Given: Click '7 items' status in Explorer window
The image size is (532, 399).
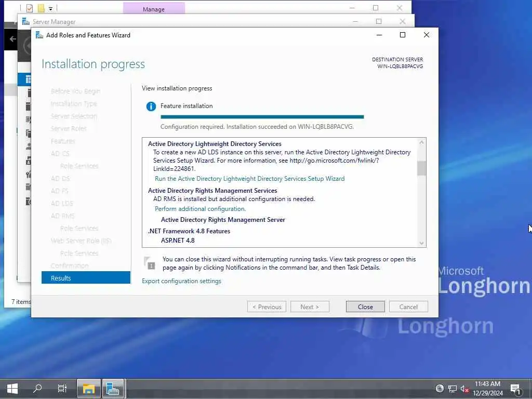Looking at the screenshot, I should (x=21, y=302).
